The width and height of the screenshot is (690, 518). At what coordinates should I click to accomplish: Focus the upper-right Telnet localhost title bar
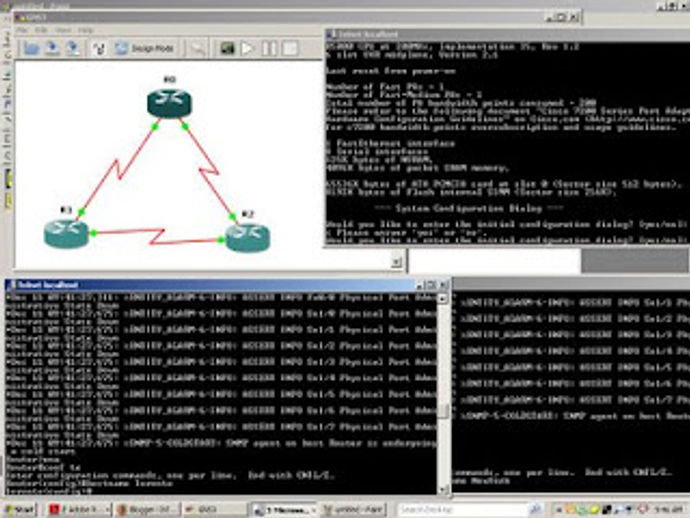[508, 34]
